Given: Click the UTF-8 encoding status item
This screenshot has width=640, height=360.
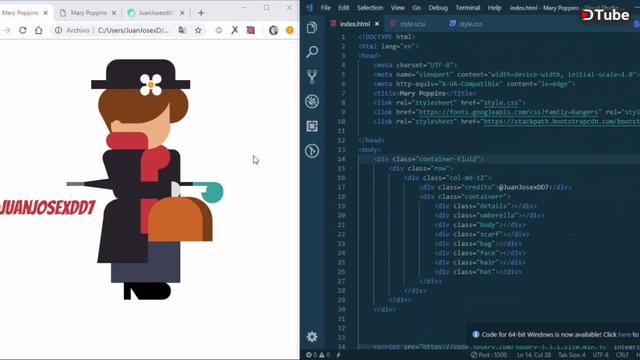Looking at the screenshot, I should [x=600, y=355].
